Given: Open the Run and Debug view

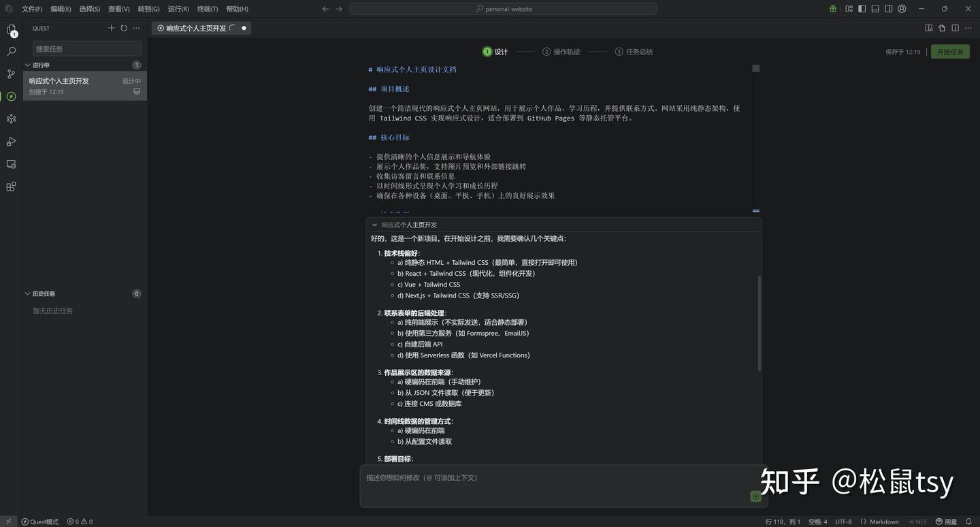Looking at the screenshot, I should pos(10,142).
